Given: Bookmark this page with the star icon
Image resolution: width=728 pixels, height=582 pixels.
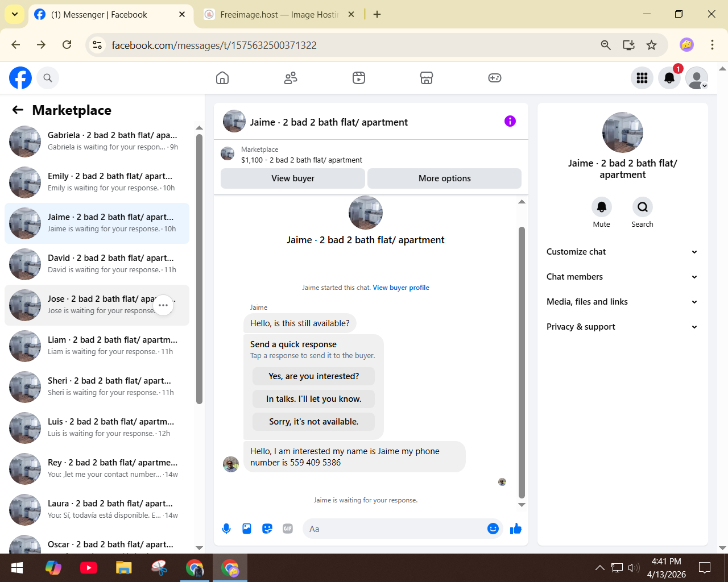Looking at the screenshot, I should pos(652,45).
